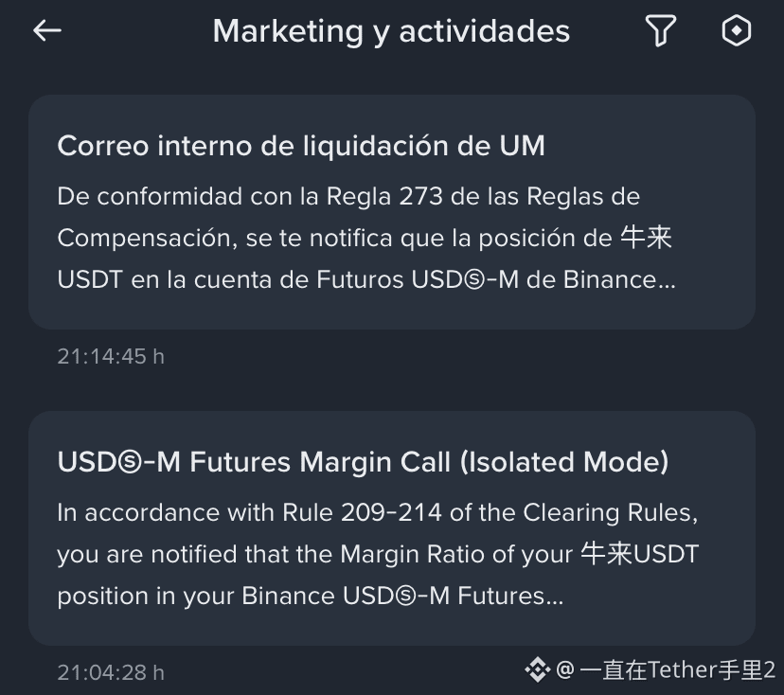Tap the body text starting 'In accordance with Rule'
This screenshot has height=695, width=784.
click(378, 554)
